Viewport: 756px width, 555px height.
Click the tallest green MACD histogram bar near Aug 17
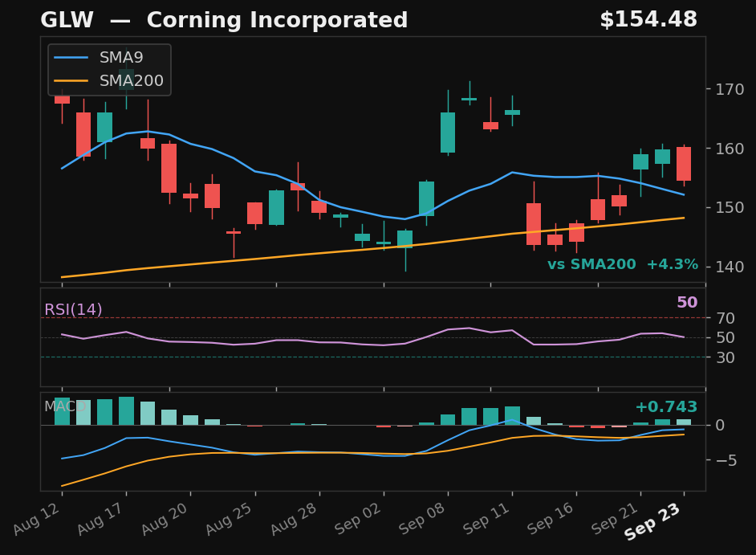[x=126, y=410]
